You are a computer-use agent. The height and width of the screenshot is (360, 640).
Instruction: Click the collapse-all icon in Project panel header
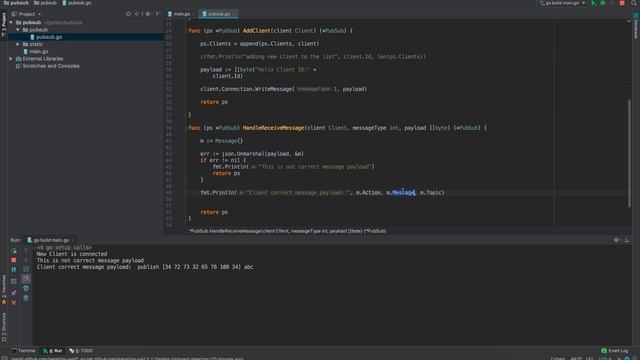(137, 14)
